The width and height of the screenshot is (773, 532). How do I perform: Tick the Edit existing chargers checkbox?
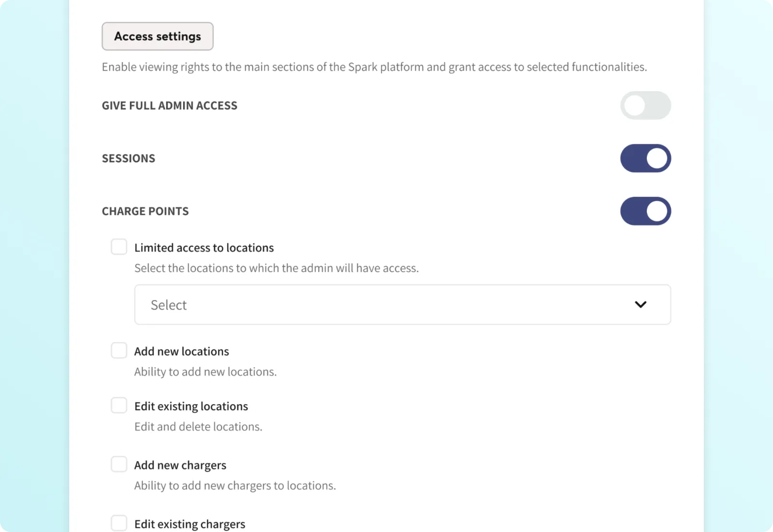pos(119,523)
